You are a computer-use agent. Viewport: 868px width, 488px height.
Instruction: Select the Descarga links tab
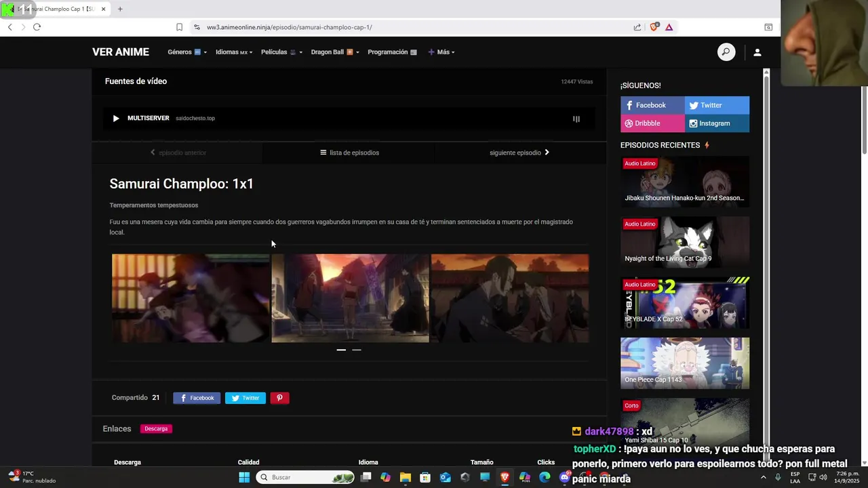pos(156,428)
